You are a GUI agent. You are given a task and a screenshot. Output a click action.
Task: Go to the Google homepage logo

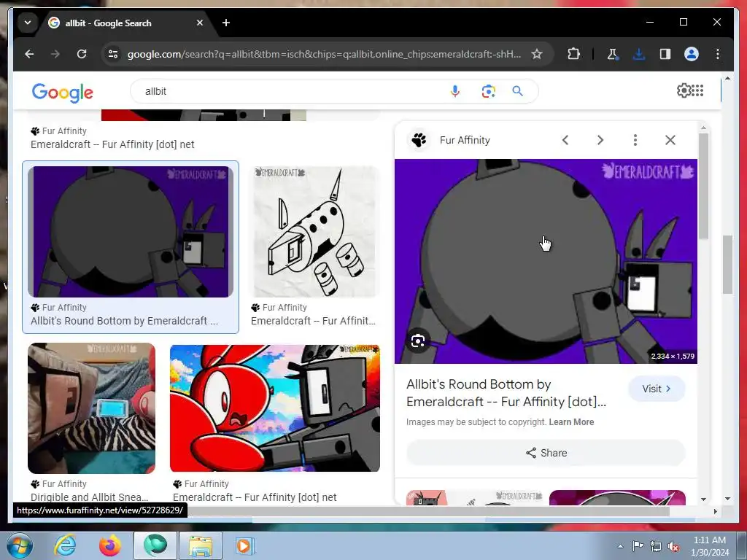click(x=63, y=93)
